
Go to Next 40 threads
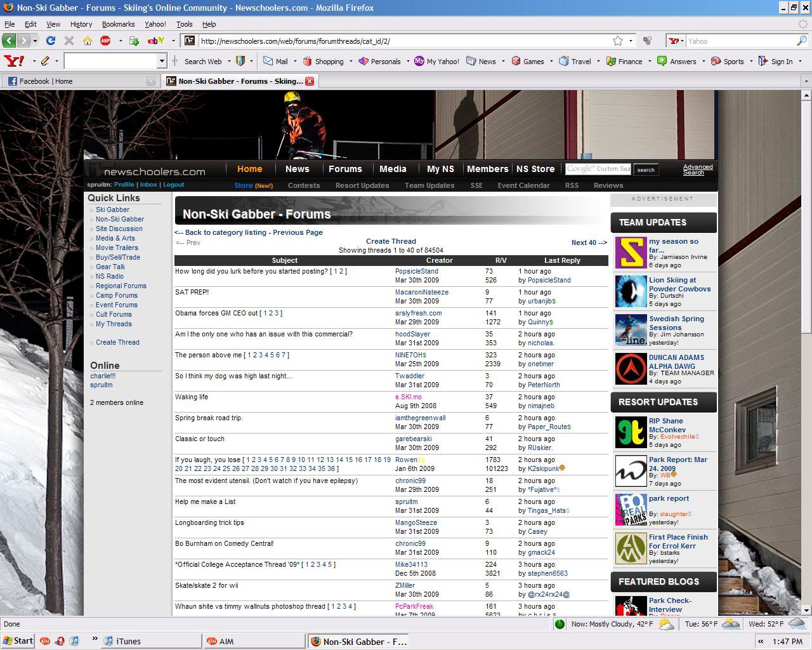[x=589, y=242]
